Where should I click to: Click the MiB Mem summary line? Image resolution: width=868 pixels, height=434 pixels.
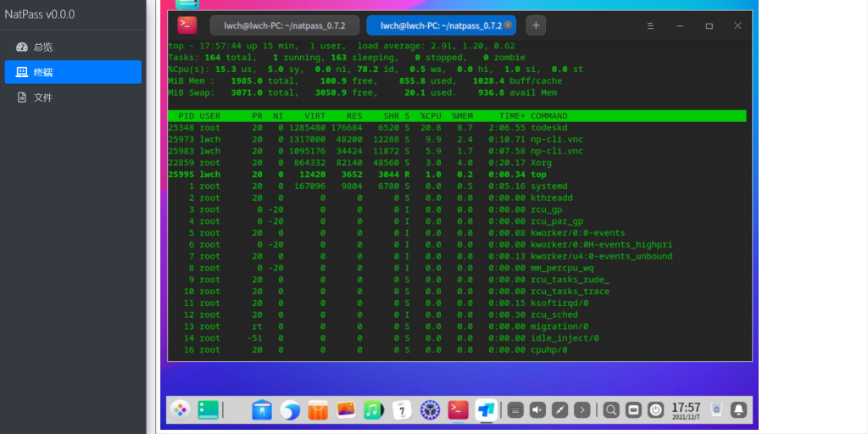pos(364,81)
